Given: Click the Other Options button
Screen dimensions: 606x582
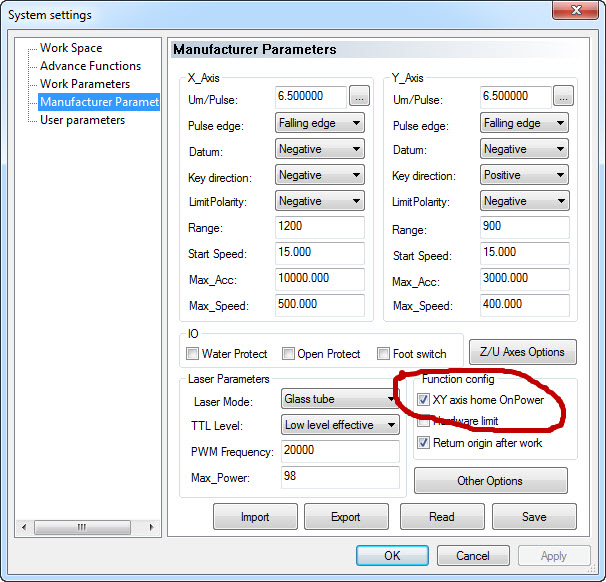Looking at the screenshot, I should tap(490, 481).
